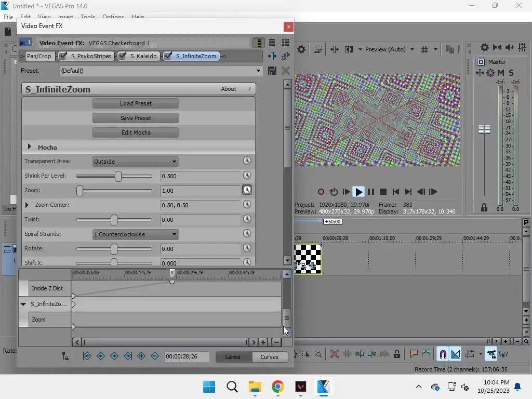Toggle animate clock for Spiral Strands
The width and height of the screenshot is (532, 399).
[247, 234]
